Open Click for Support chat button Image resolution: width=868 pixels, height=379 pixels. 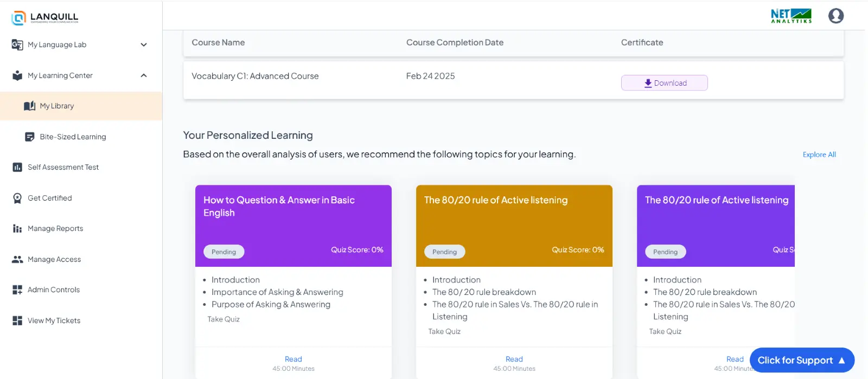point(802,361)
